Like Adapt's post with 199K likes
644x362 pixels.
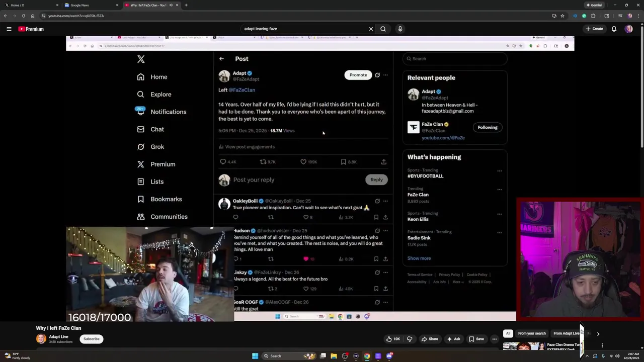point(308,162)
